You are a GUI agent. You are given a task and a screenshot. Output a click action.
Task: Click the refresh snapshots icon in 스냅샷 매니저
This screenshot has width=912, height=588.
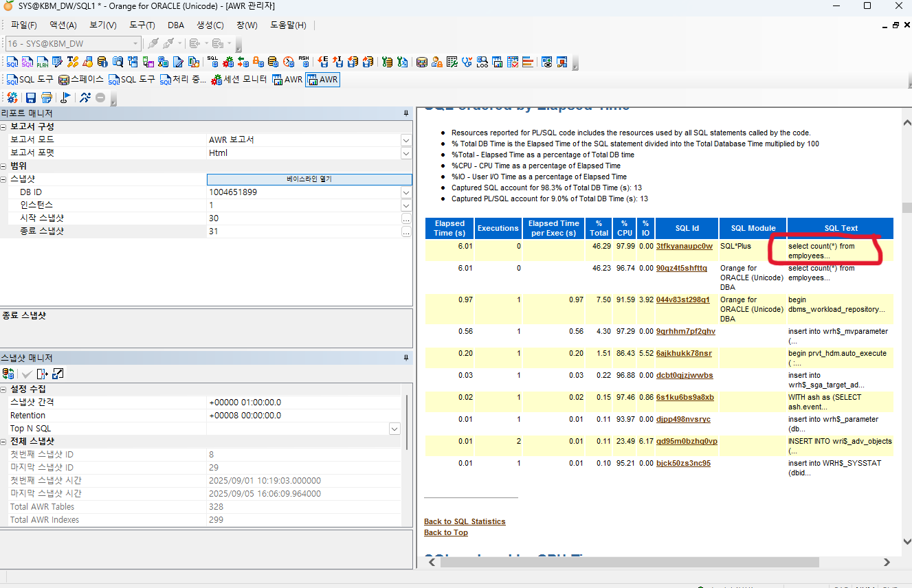pos(8,374)
